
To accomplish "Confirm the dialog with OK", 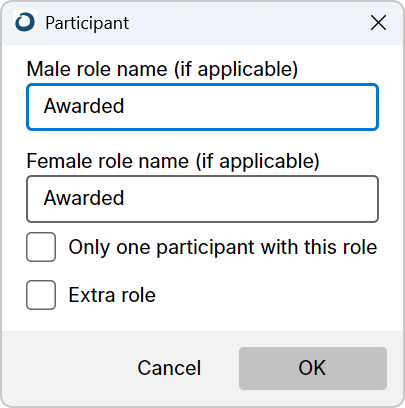I will point(313,368).
